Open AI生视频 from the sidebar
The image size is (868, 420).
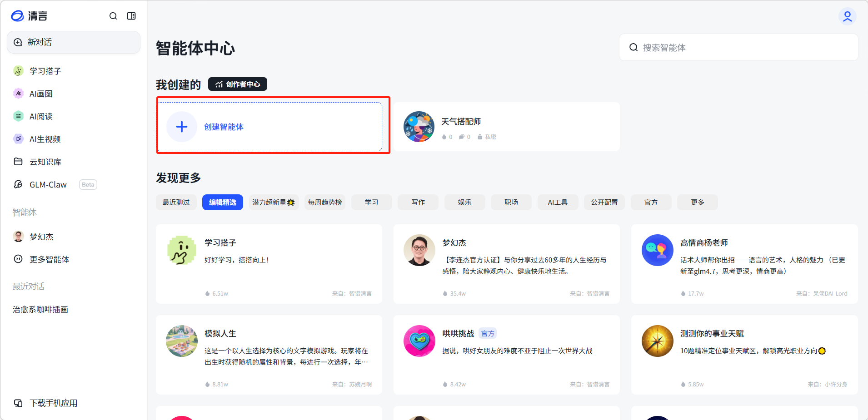(x=45, y=139)
